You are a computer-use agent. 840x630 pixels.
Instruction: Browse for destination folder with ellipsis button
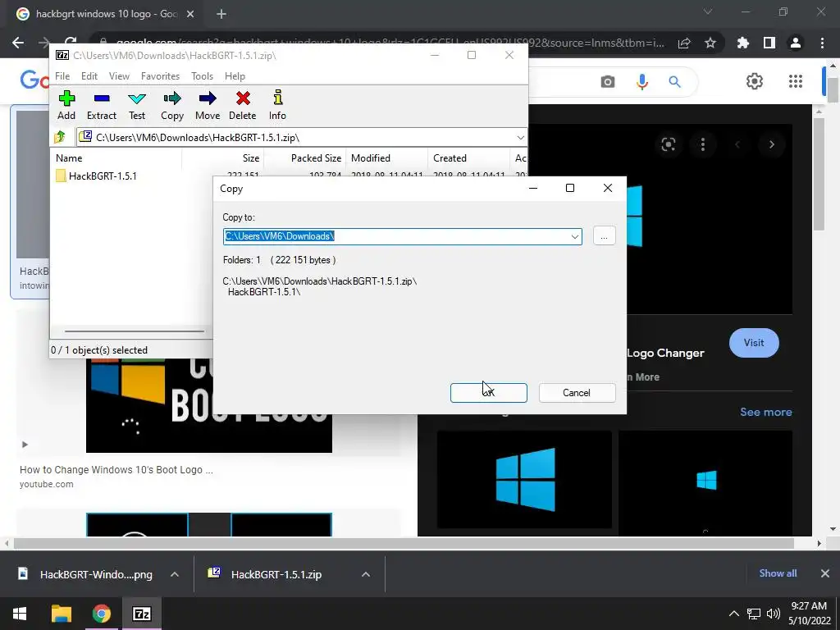[605, 236]
